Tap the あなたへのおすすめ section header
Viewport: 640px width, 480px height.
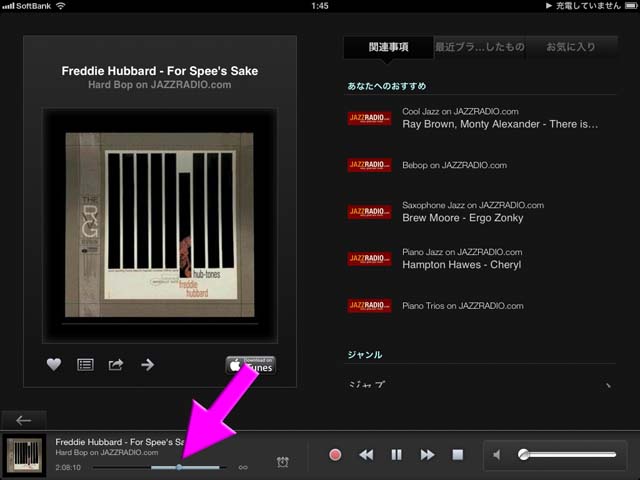(387, 86)
